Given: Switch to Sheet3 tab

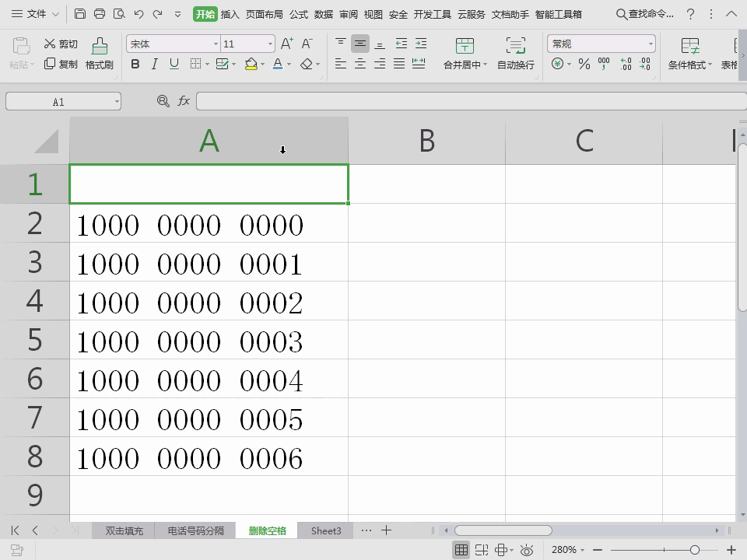Looking at the screenshot, I should coord(326,530).
